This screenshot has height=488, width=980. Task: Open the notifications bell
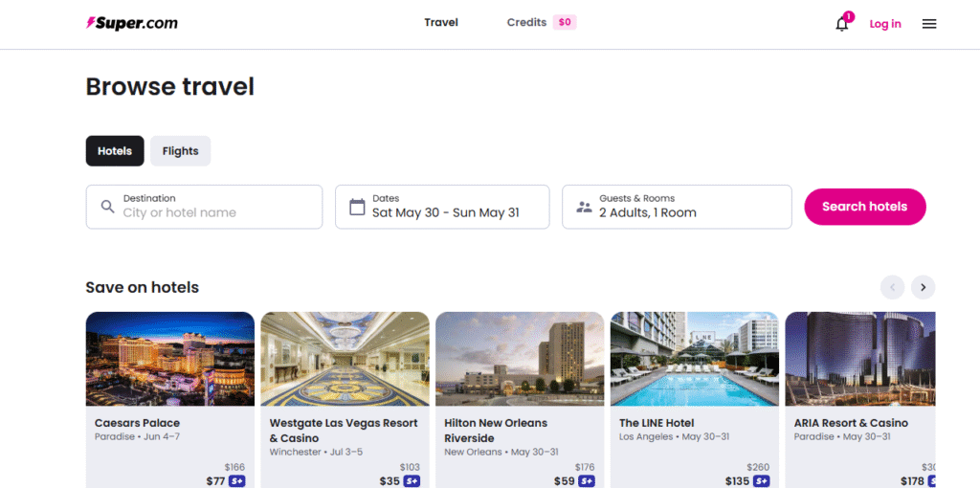(x=842, y=24)
